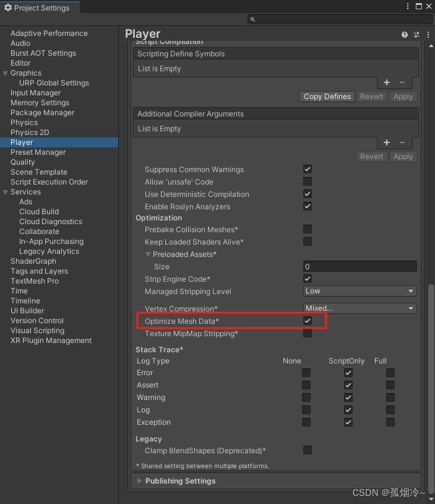Click the search magnifier icon
Viewport: 435px width, 504px height.
click(x=251, y=19)
